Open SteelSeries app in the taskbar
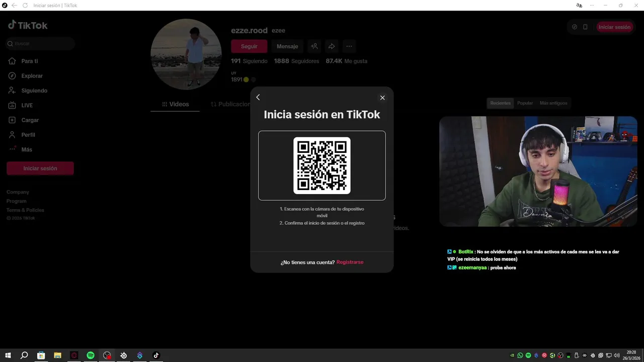 click(123, 355)
